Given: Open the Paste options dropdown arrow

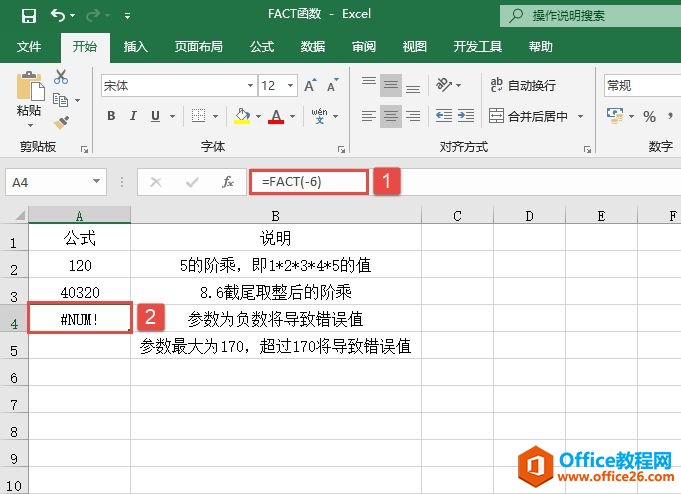Looking at the screenshot, I should tap(30, 126).
